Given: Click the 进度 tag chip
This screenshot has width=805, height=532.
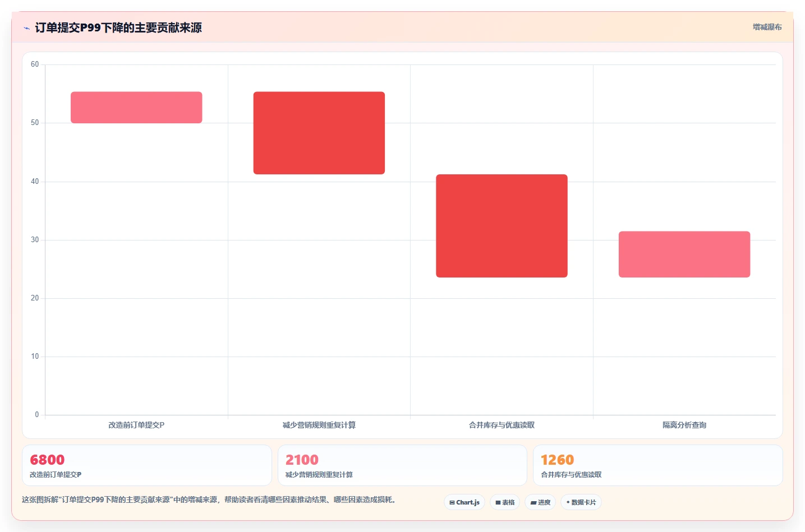Looking at the screenshot, I should click(x=540, y=502).
